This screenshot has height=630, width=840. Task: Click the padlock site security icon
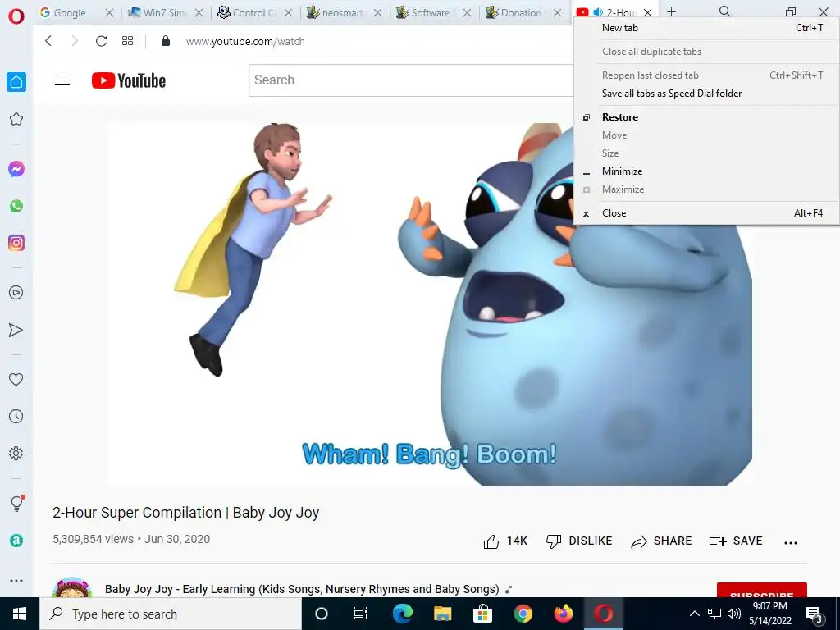(166, 41)
